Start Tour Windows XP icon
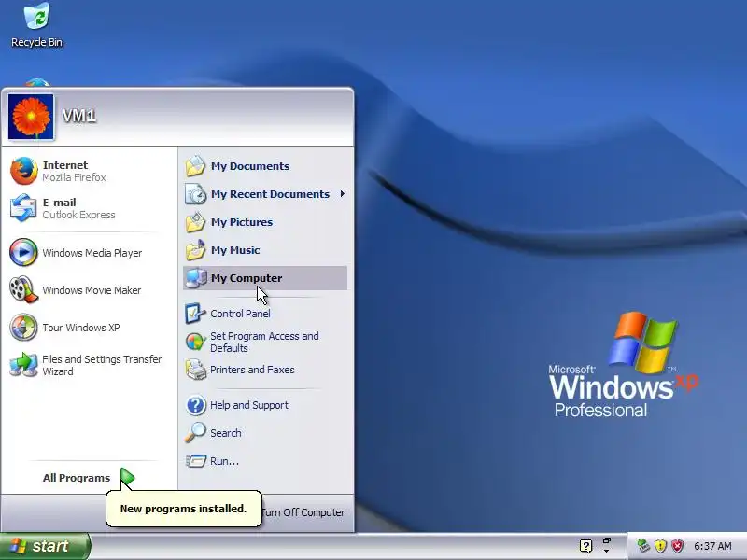Image resolution: width=747 pixels, height=560 pixels. [23, 328]
